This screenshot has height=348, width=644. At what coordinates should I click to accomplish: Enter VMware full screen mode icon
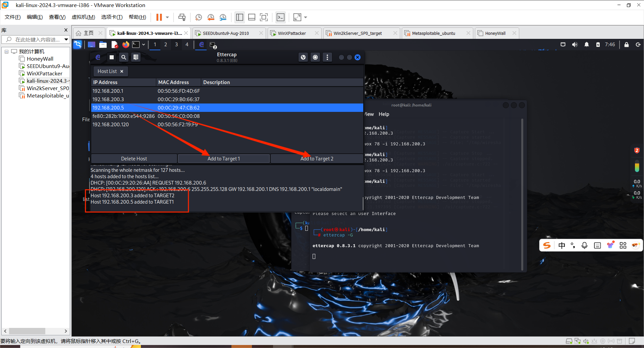[x=264, y=17]
